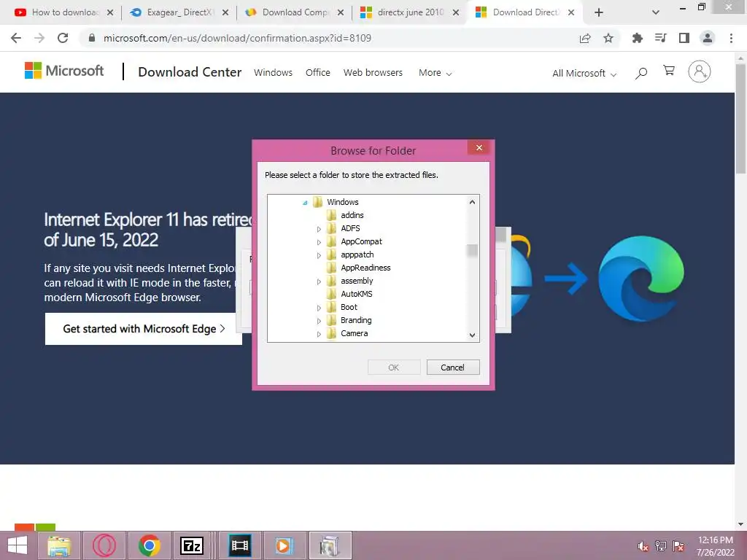Screen dimensions: 747x560
Task: Open the Windows menu in Download Center
Action: tap(273, 72)
